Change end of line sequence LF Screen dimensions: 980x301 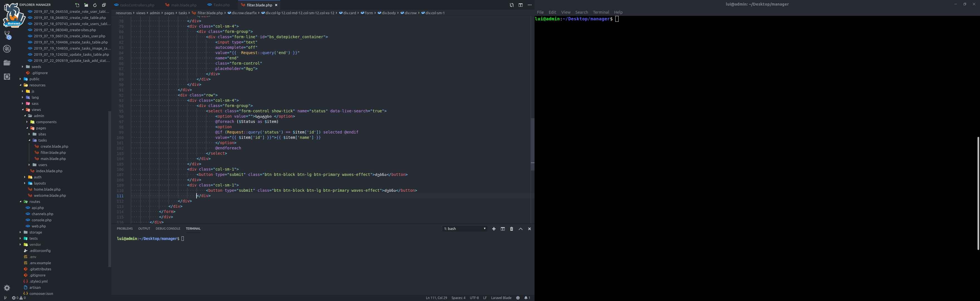coord(485,298)
